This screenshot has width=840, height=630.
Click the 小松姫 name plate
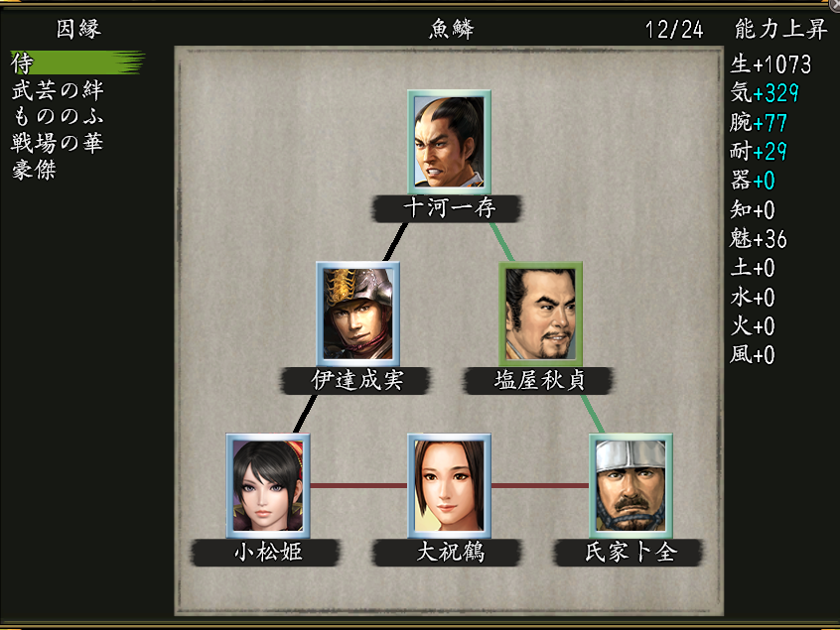pos(266,553)
